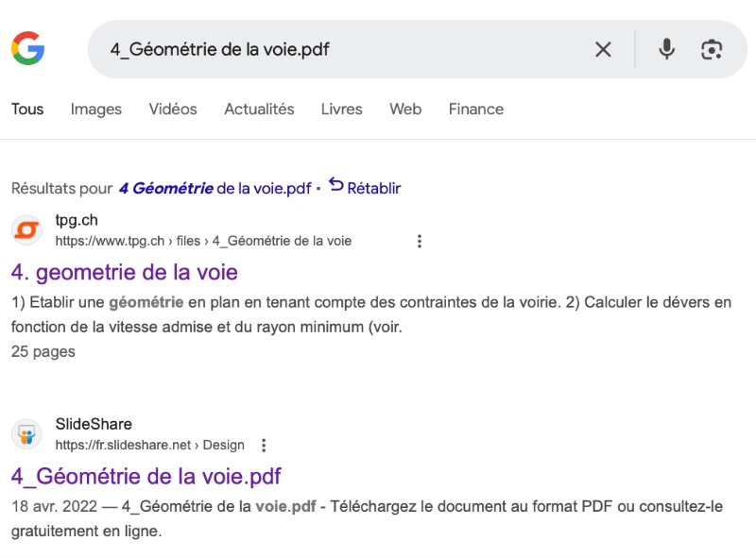Image resolution: width=756 pixels, height=558 pixels.
Task: Click inside the search input field
Action: coord(340,49)
